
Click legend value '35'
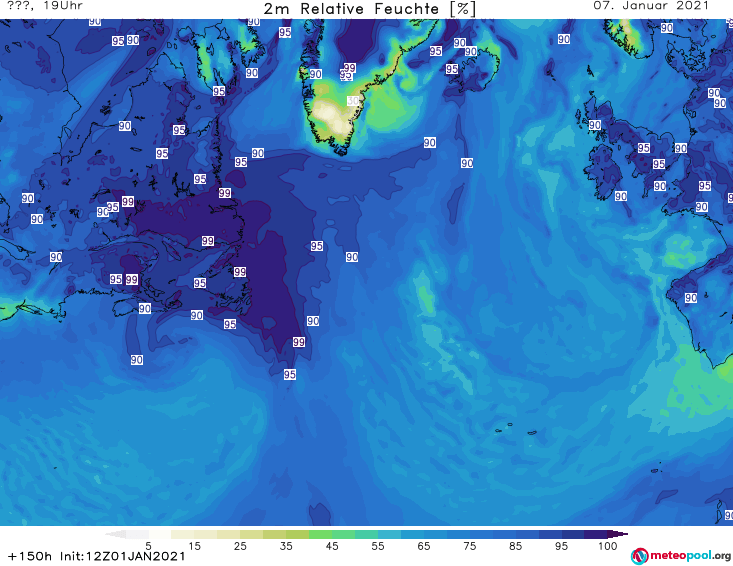pyautogui.click(x=286, y=546)
